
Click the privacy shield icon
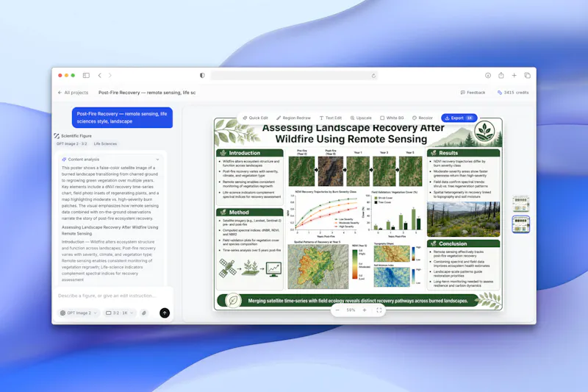tap(203, 76)
